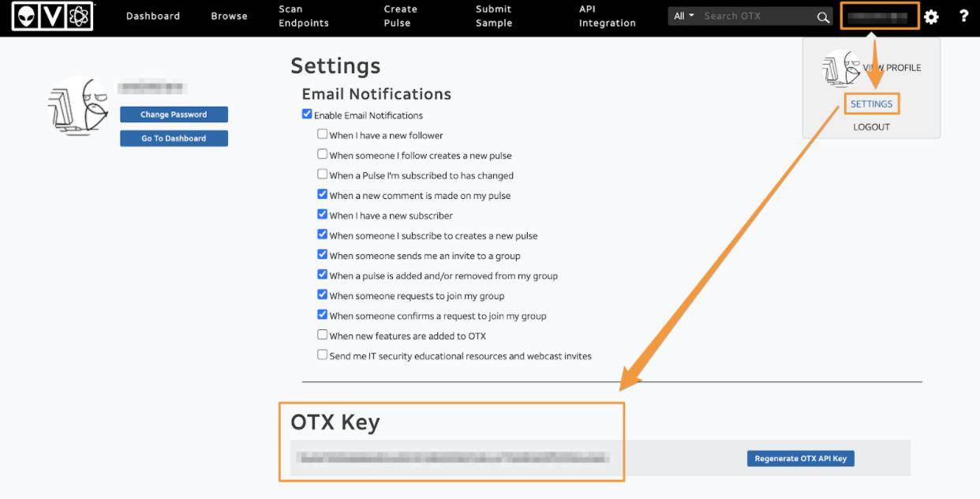The width and height of the screenshot is (980, 499).
Task: Check 'When I have a new follower'
Action: coord(322,134)
